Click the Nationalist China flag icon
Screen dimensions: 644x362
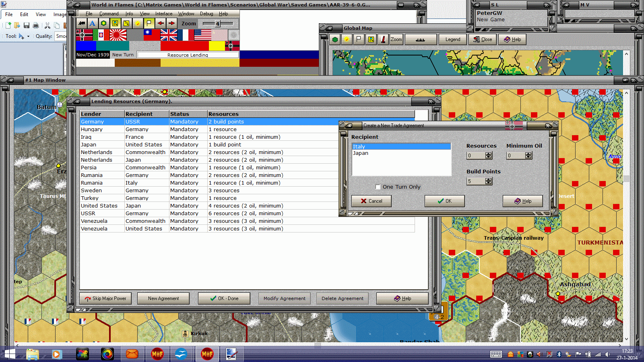coord(152,35)
